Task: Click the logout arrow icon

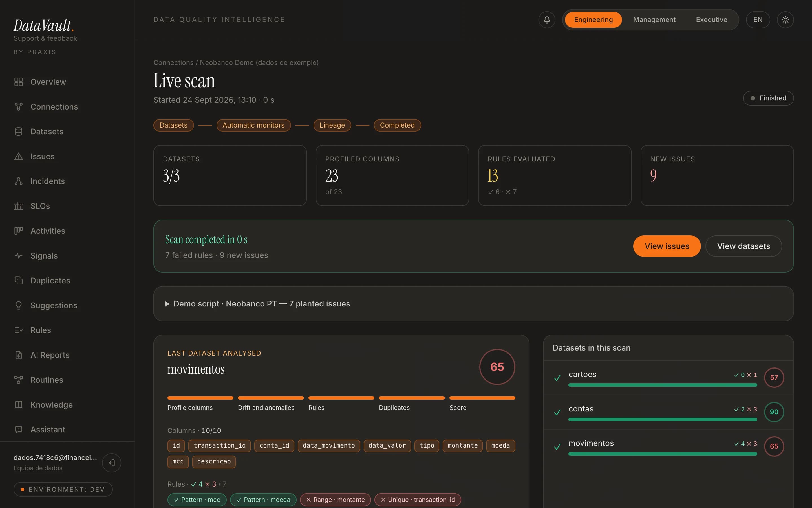Action: coord(112,463)
